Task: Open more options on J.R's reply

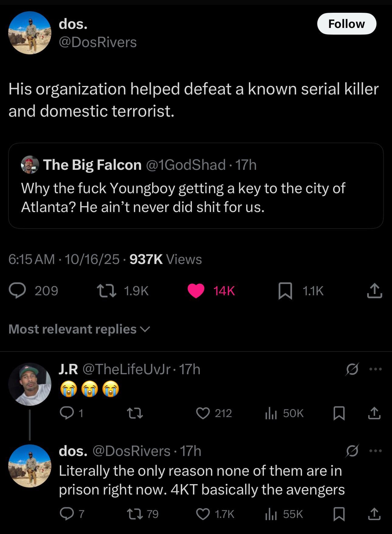Action: [x=376, y=369]
